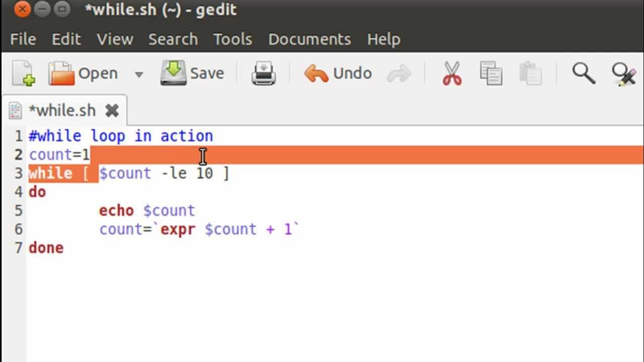Click the Open file folder icon
The image size is (644, 362).
(x=62, y=73)
